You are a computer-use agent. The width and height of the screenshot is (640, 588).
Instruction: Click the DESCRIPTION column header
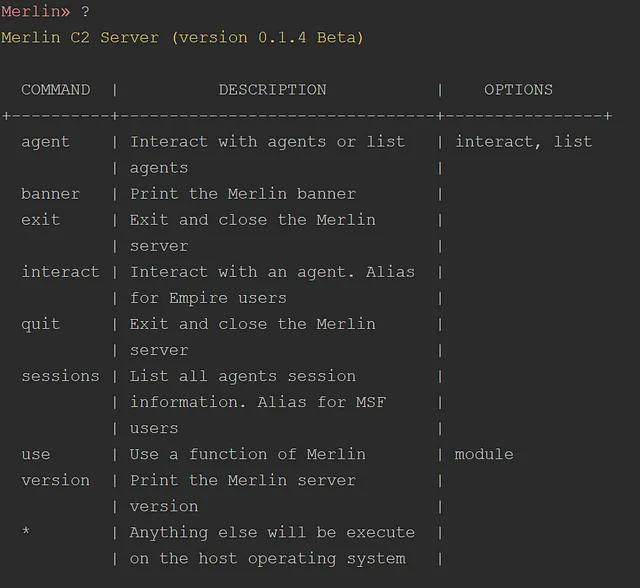[x=272, y=89]
